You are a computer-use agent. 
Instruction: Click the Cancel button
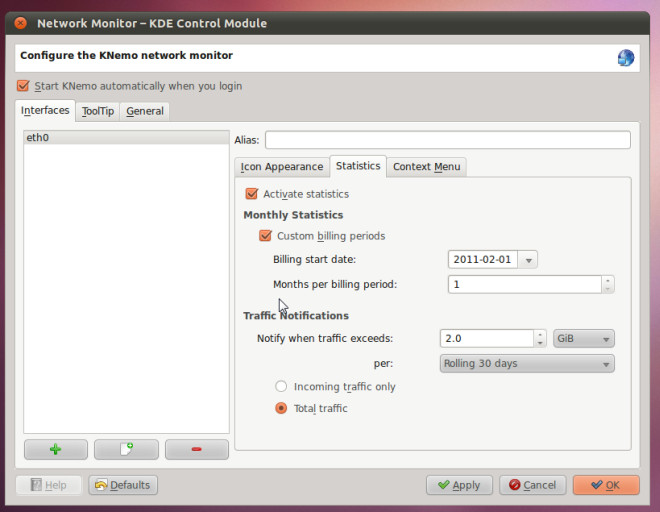tap(532, 485)
